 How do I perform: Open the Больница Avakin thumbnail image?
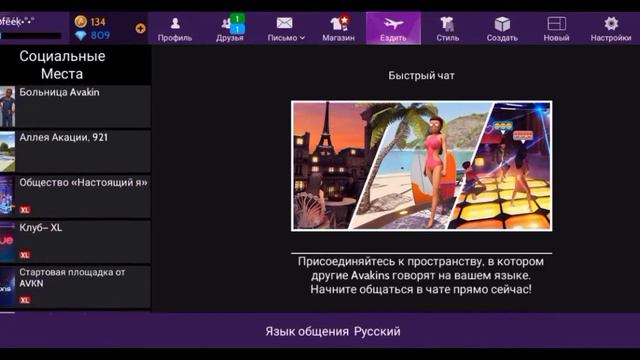point(7,106)
